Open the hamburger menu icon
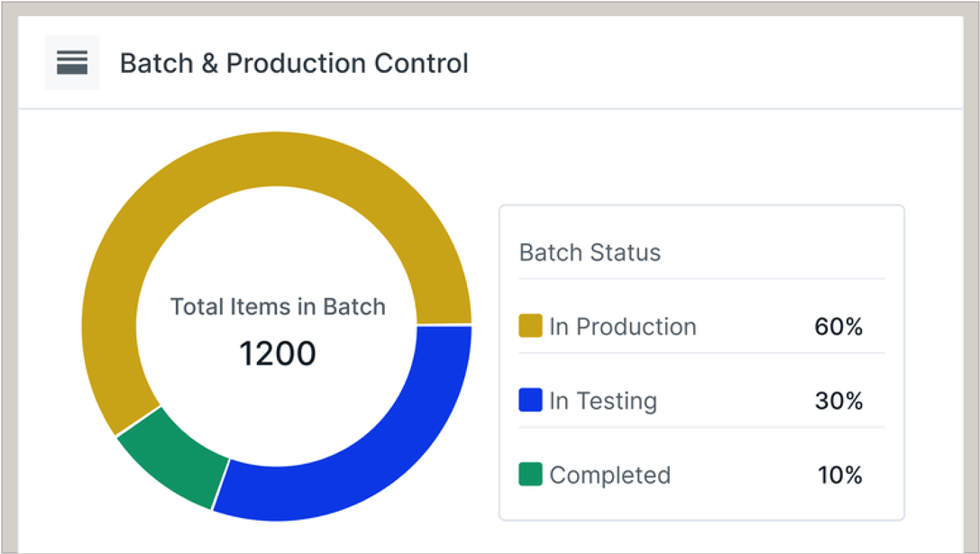980x554 pixels. point(72,62)
